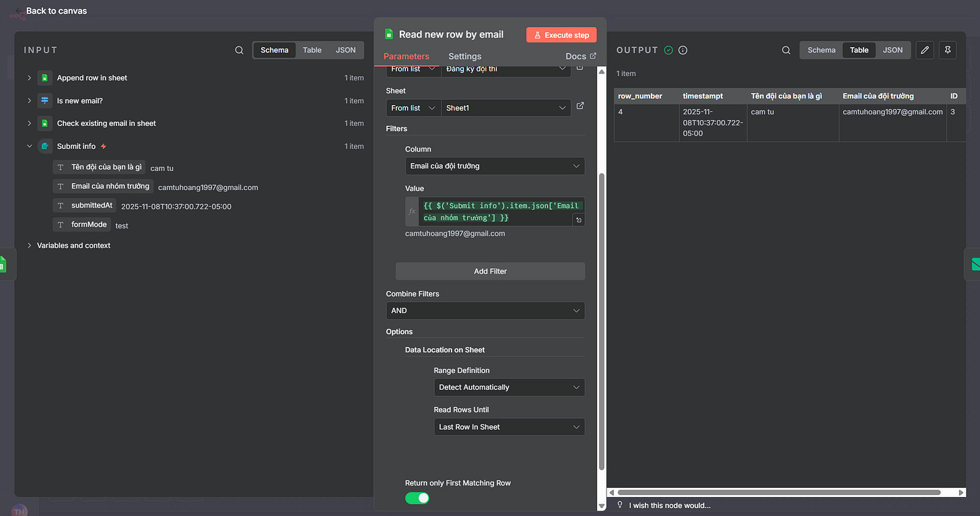
Task: Open Read Rows Until dropdown
Action: point(510,427)
